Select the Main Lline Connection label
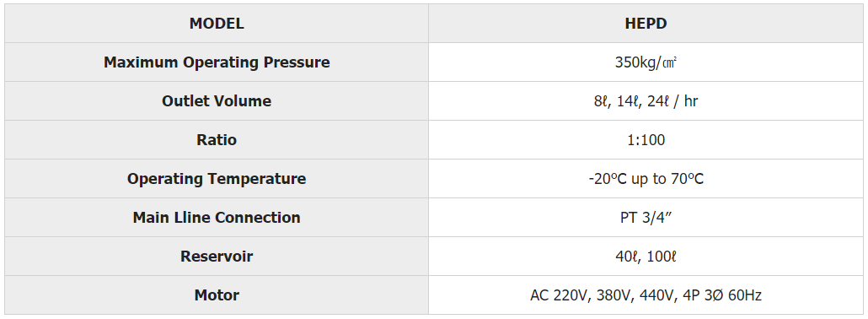Image resolution: width=868 pixels, height=319 pixels. [x=217, y=218]
